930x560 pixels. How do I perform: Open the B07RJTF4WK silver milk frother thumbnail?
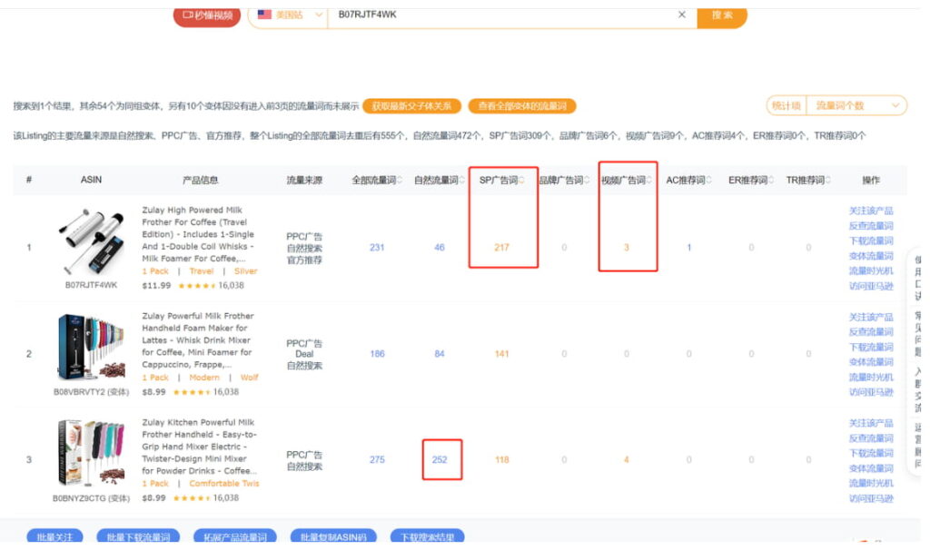point(91,242)
